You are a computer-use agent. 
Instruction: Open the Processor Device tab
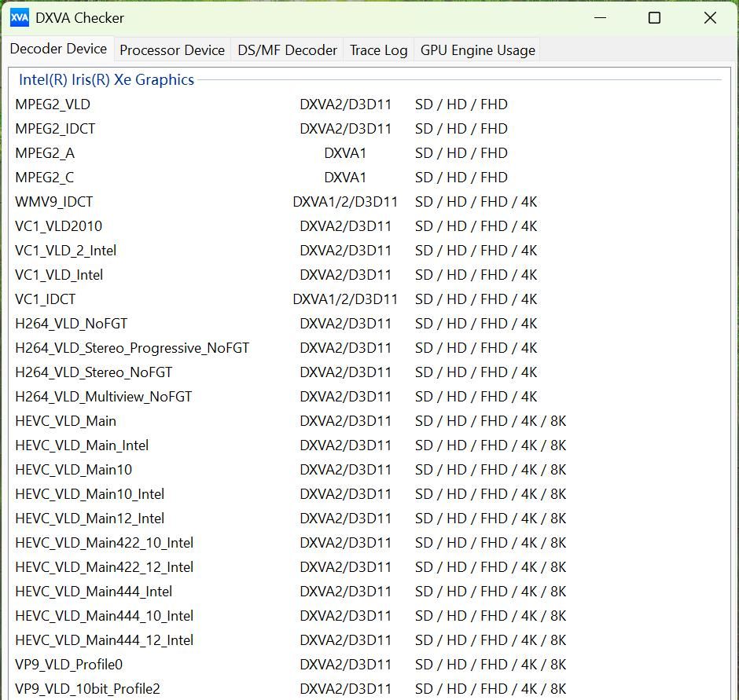pyautogui.click(x=172, y=50)
